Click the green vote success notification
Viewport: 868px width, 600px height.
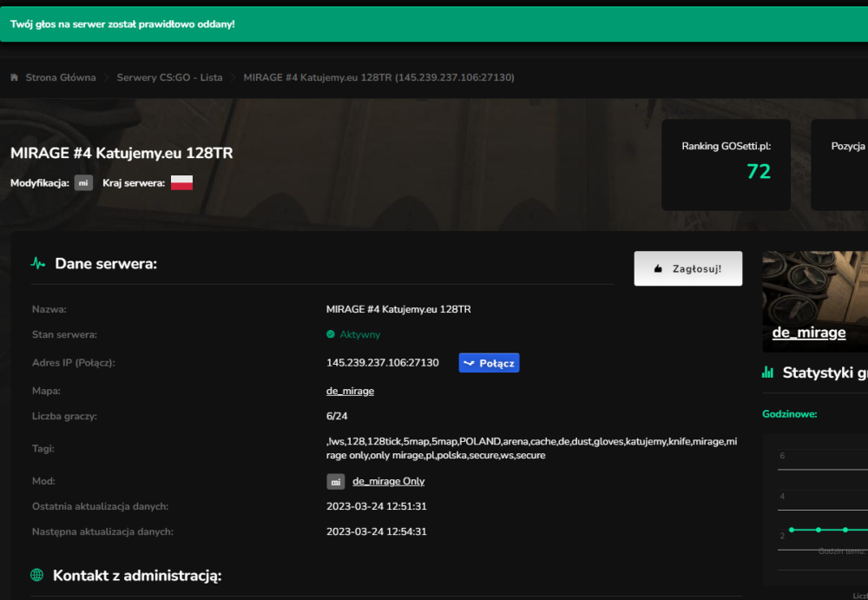click(x=434, y=23)
